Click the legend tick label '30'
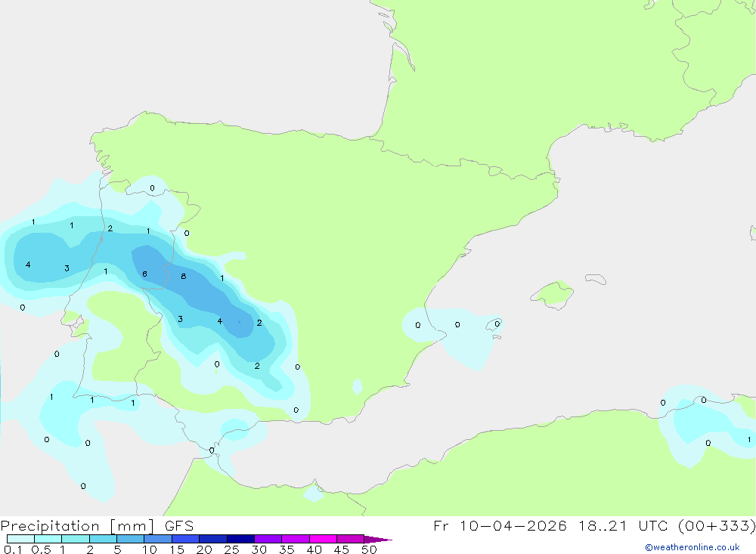The image size is (756, 554). tap(259, 549)
